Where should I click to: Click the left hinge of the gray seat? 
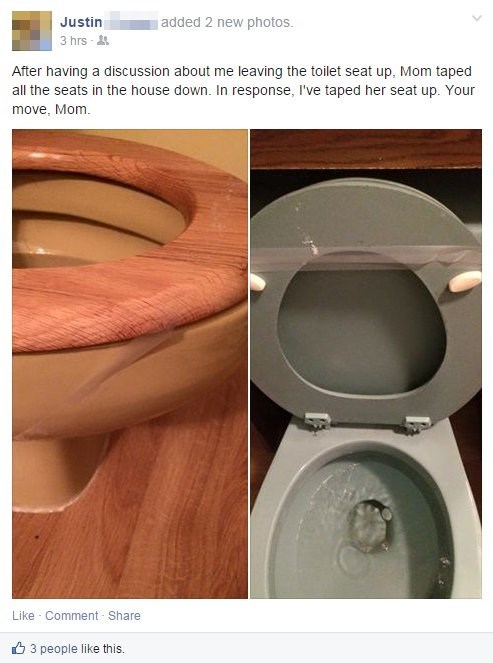pyautogui.click(x=317, y=422)
